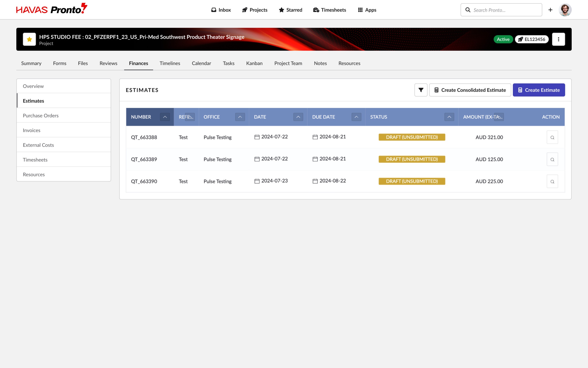Select Estimates in the Finances sidebar
588x368 pixels.
point(64,101)
